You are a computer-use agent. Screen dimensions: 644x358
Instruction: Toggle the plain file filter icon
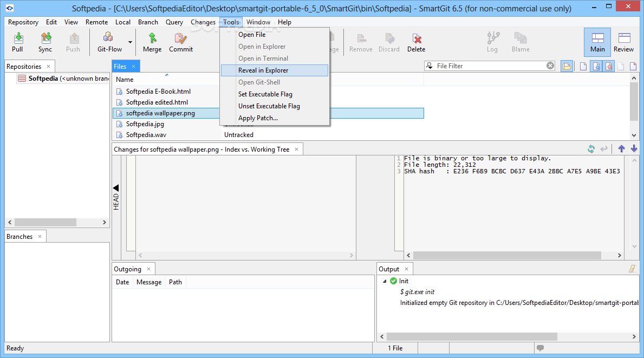pyautogui.click(x=583, y=66)
